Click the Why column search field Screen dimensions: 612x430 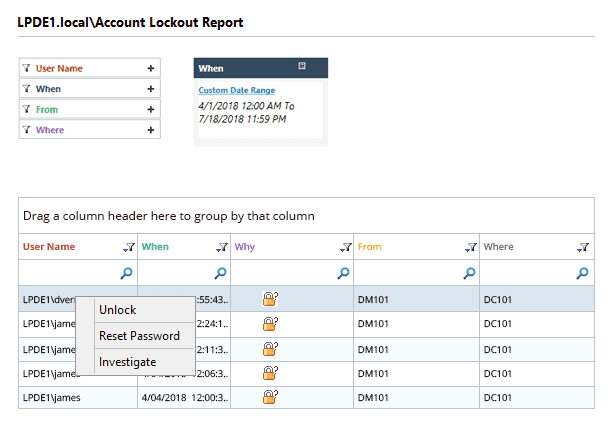coord(292,273)
